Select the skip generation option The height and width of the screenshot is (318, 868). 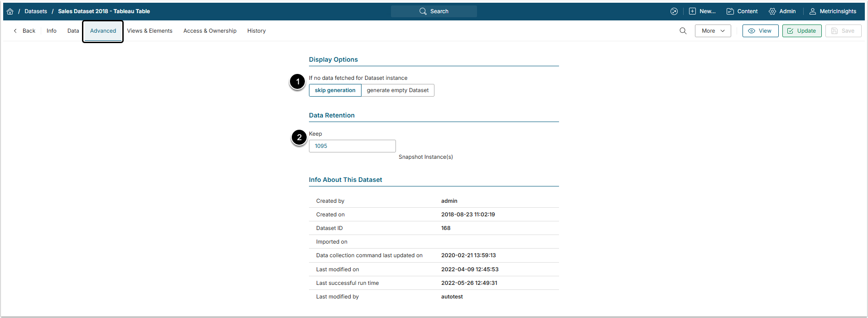pyautogui.click(x=335, y=90)
